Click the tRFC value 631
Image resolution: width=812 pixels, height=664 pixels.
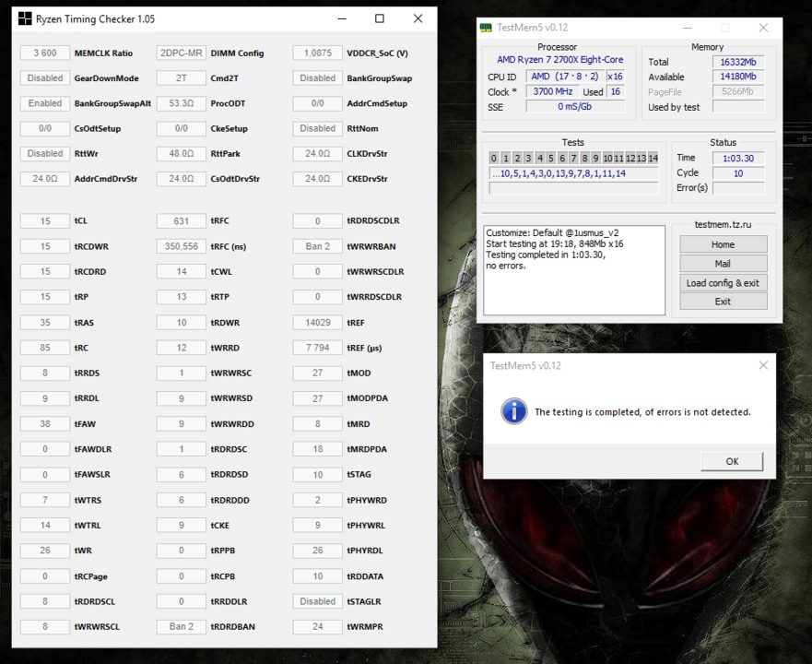coord(182,220)
